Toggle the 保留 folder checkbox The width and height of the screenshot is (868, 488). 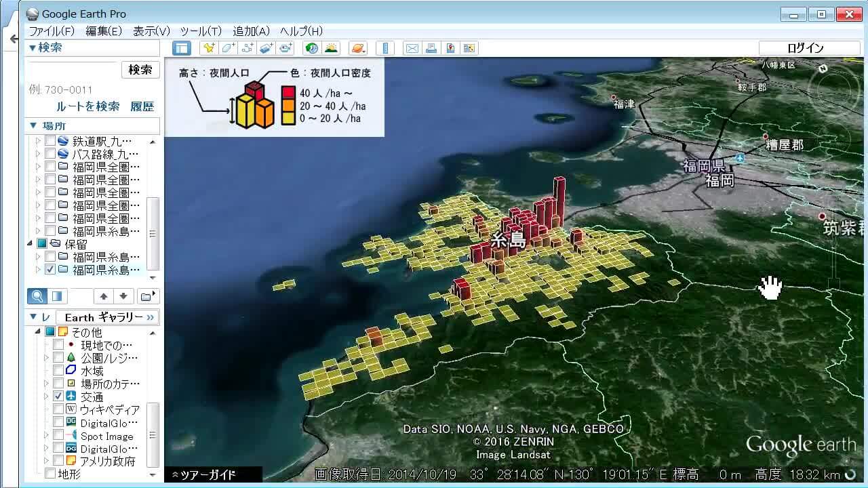click(41, 244)
